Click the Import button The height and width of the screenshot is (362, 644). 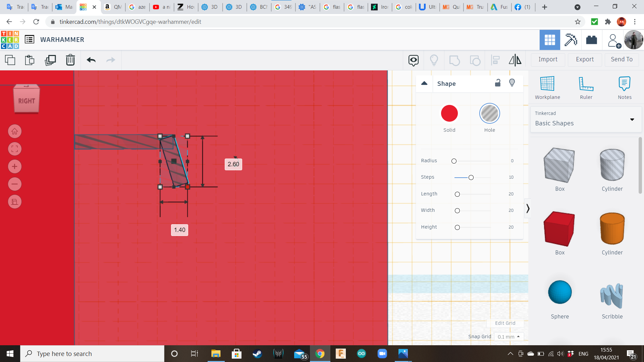[x=548, y=59]
